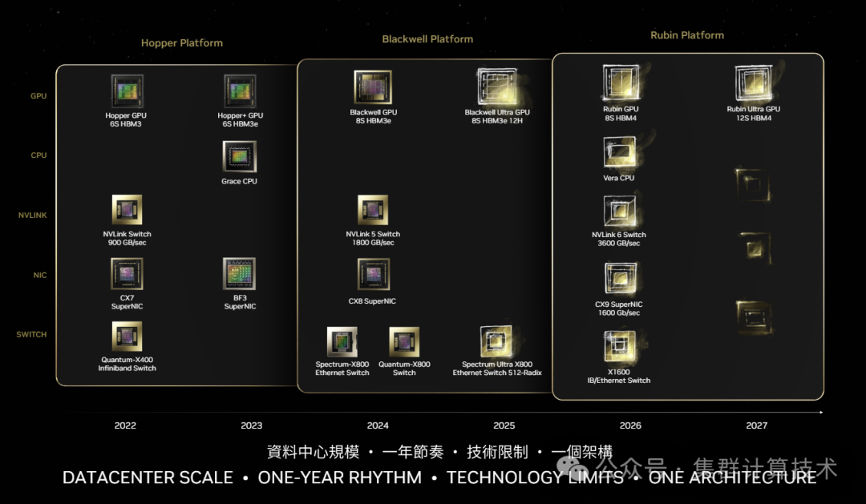
Task: Click the "NVLink 6 Switch 3600 GB/sec" caption
Action: 618,239
